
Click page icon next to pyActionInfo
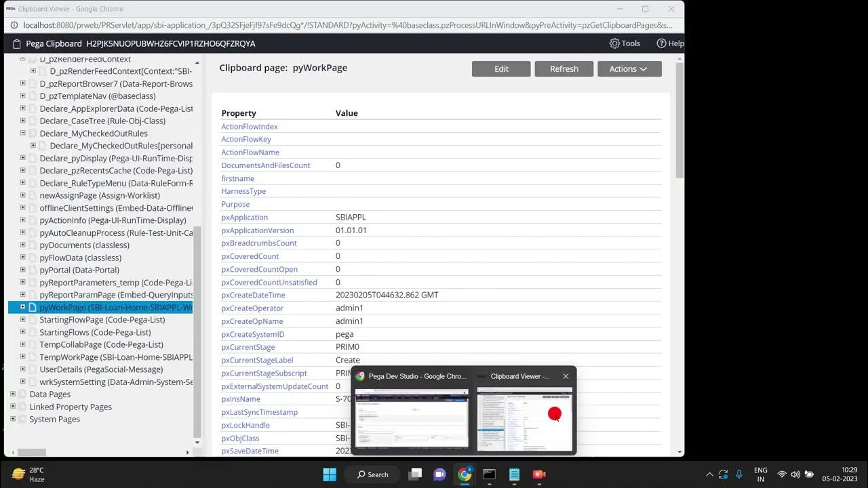32,220
